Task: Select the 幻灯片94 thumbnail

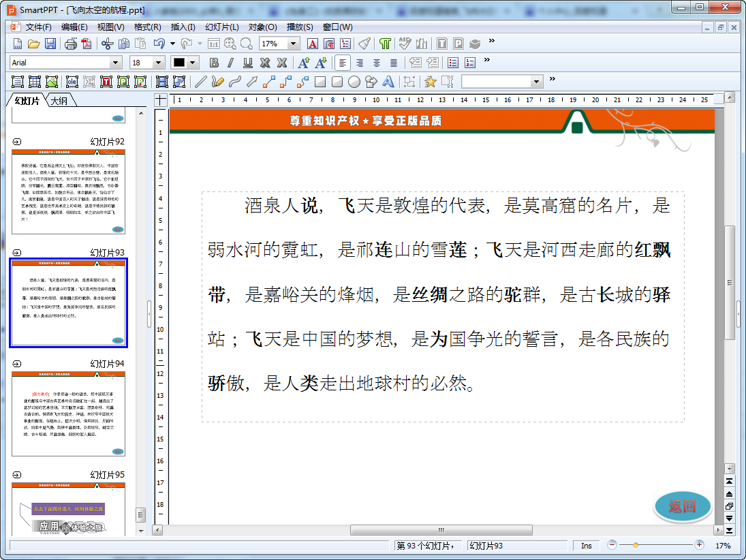Action: click(x=69, y=414)
